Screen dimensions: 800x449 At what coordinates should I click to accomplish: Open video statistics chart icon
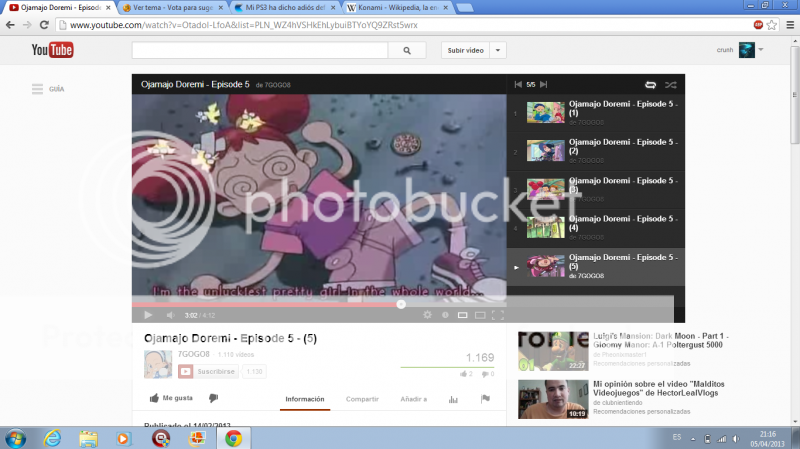[453, 399]
